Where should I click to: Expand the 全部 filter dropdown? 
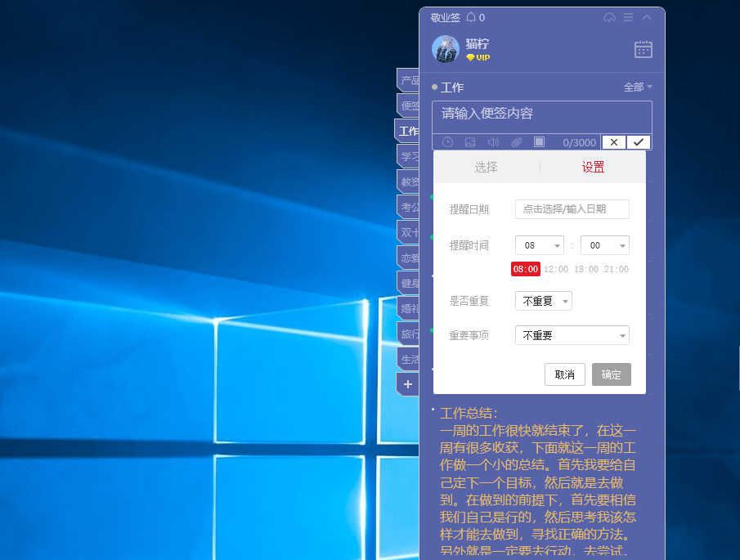coord(638,87)
